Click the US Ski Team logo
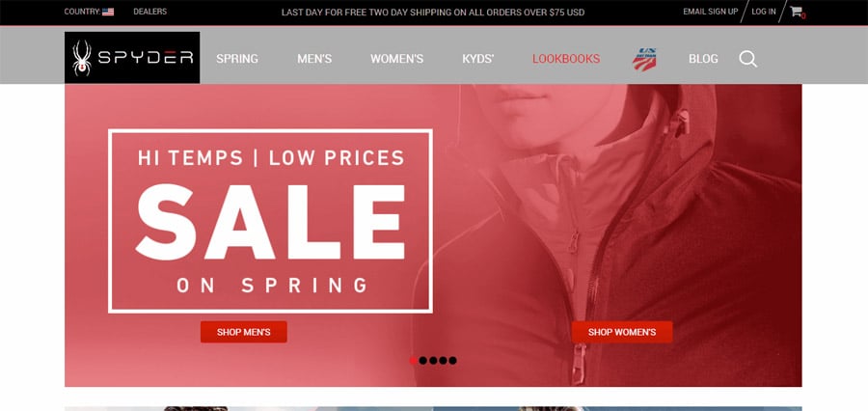 point(644,59)
